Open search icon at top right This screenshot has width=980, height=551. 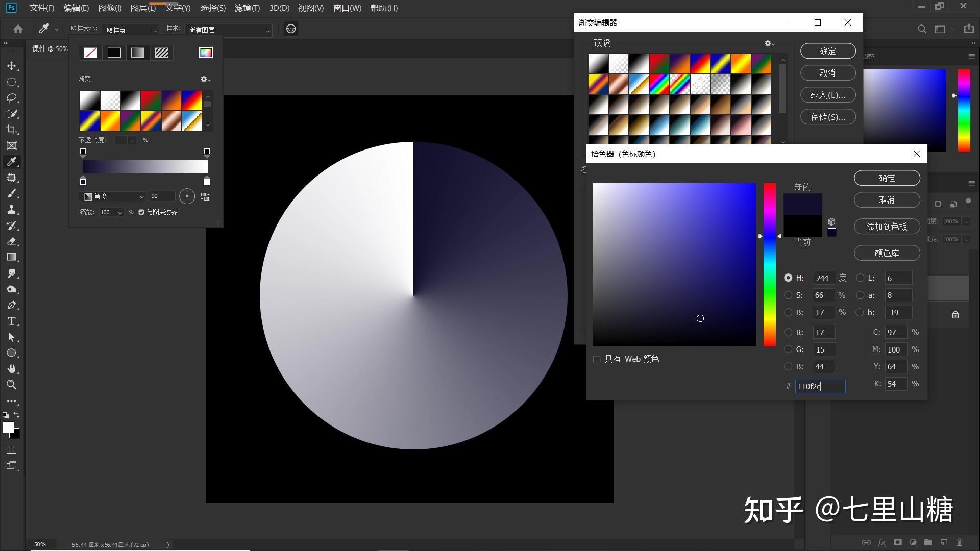pyautogui.click(x=922, y=29)
